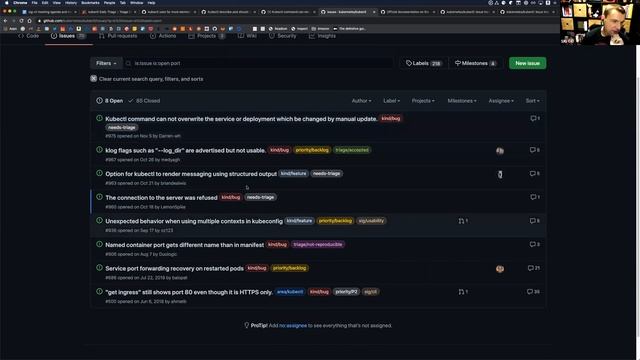Switch to the Projects tab
640x360 pixels.
[x=207, y=36]
